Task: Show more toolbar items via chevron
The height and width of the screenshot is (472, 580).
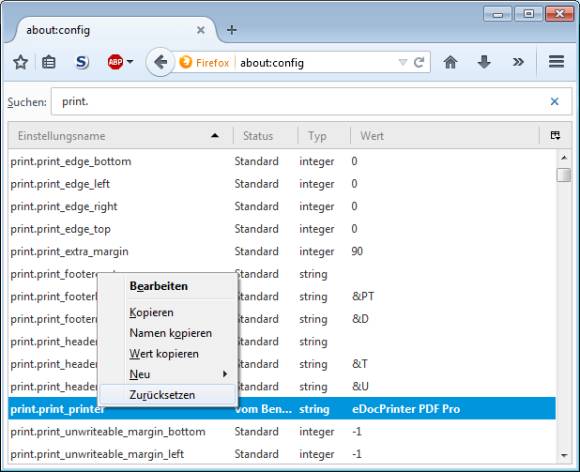Action: (x=518, y=62)
